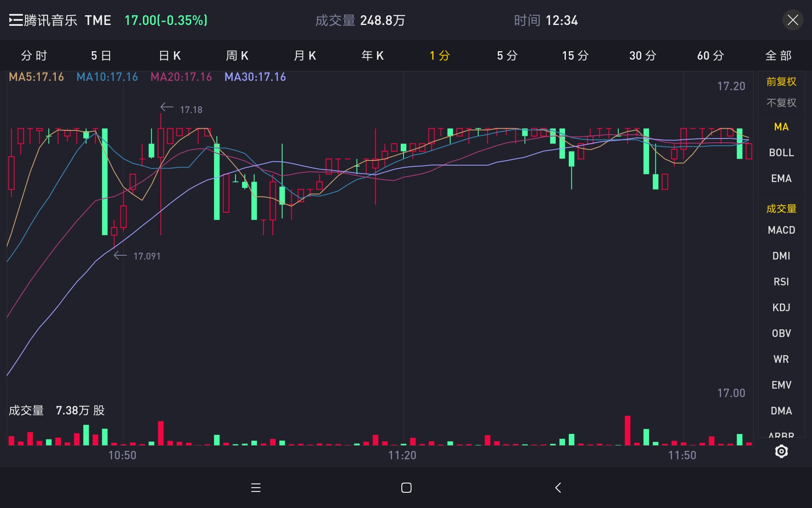812x508 pixels.
Task: Switch to 5 分 interval tab
Action: (507, 55)
